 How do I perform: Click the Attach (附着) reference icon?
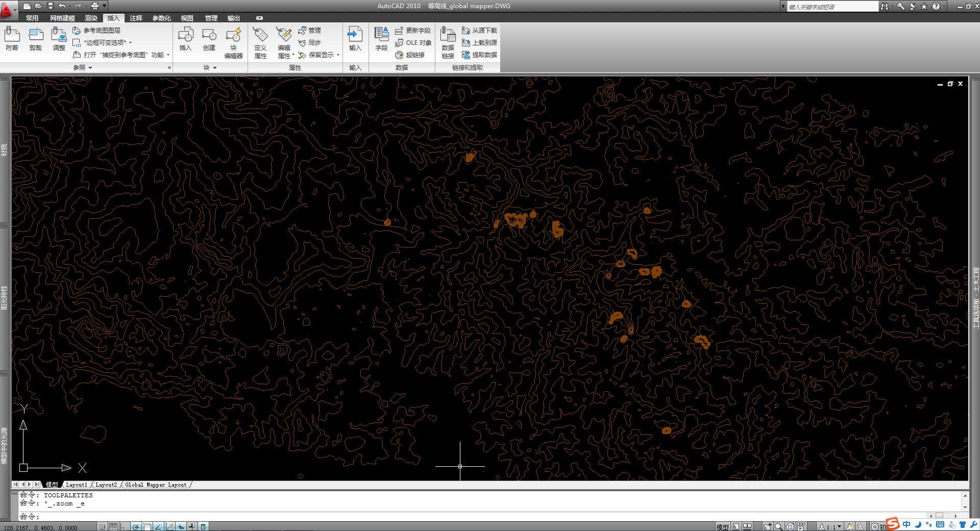(x=12, y=39)
